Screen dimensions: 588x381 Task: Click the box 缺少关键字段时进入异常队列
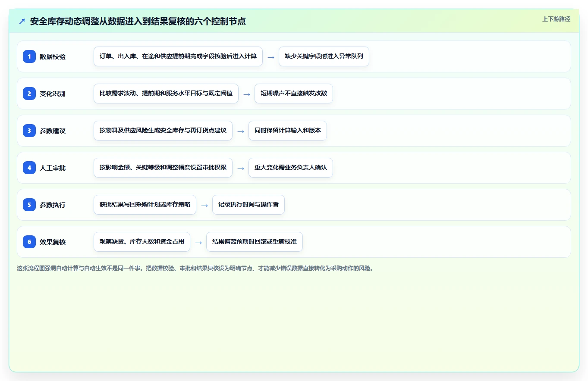click(x=324, y=56)
